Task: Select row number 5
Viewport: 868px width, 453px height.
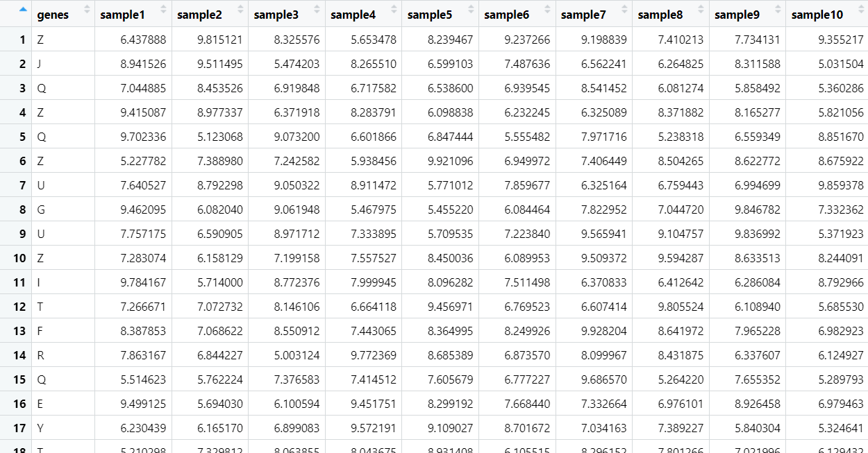Action: click(23, 137)
